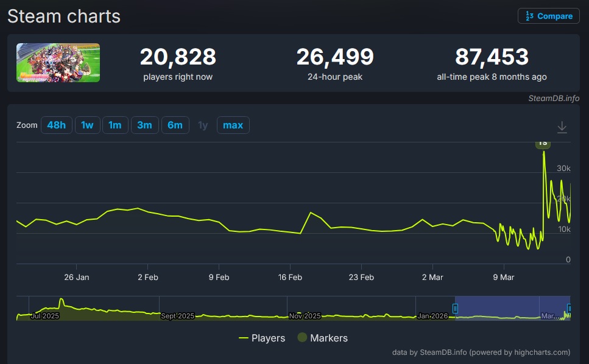589x364 pixels.
Task: Click 'Jul 2025' in the navigator
Action: pyautogui.click(x=44, y=316)
